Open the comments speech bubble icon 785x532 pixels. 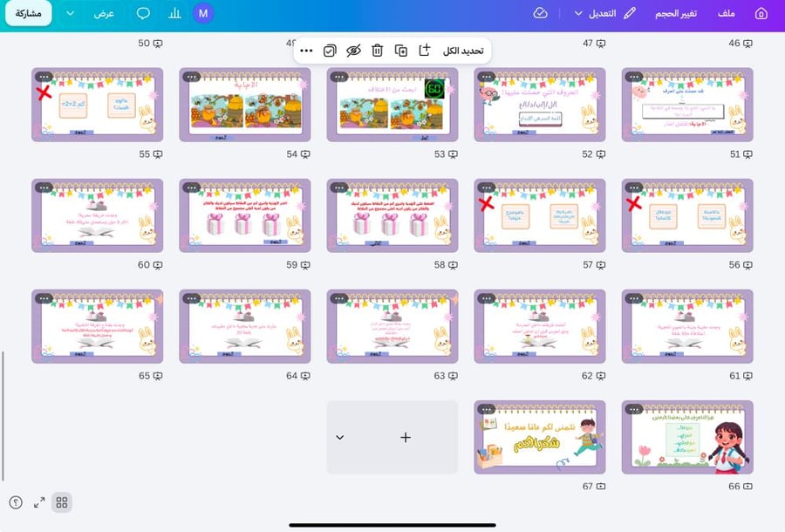143,13
